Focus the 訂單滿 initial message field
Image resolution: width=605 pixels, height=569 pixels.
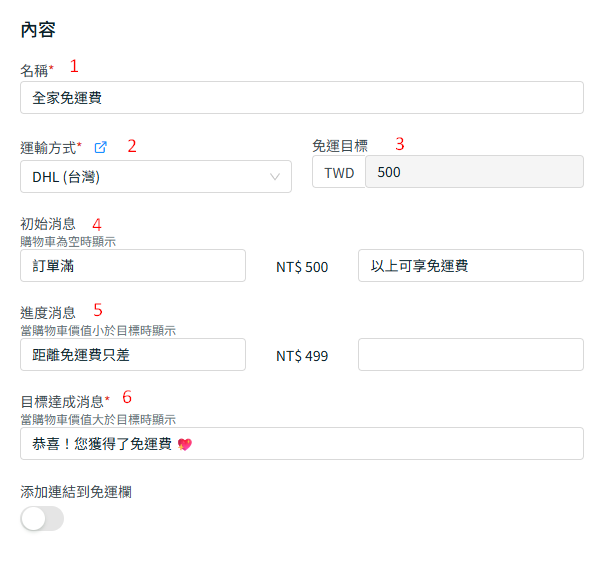(x=132, y=266)
